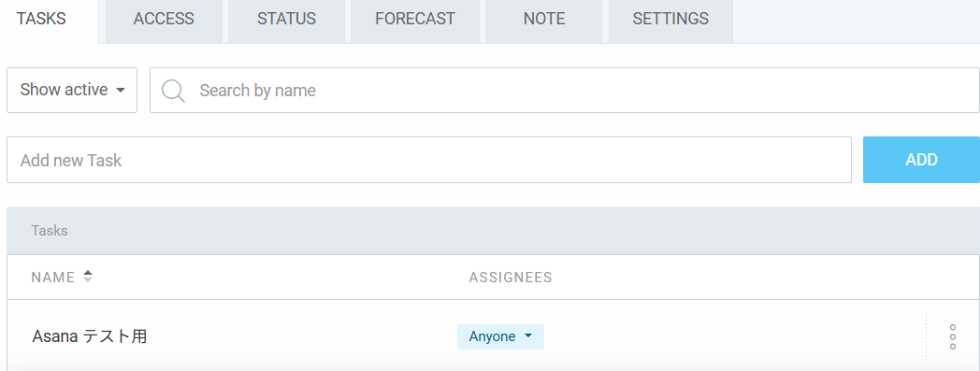
Task: Select the NOTE tab
Action: [x=544, y=19]
